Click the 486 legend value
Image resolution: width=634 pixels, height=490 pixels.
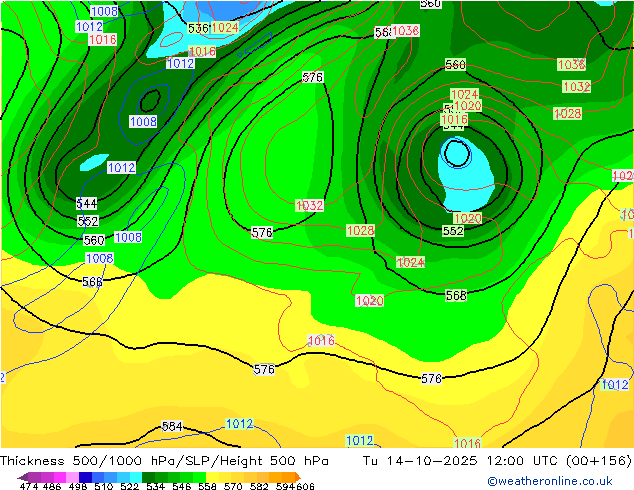tap(52, 486)
